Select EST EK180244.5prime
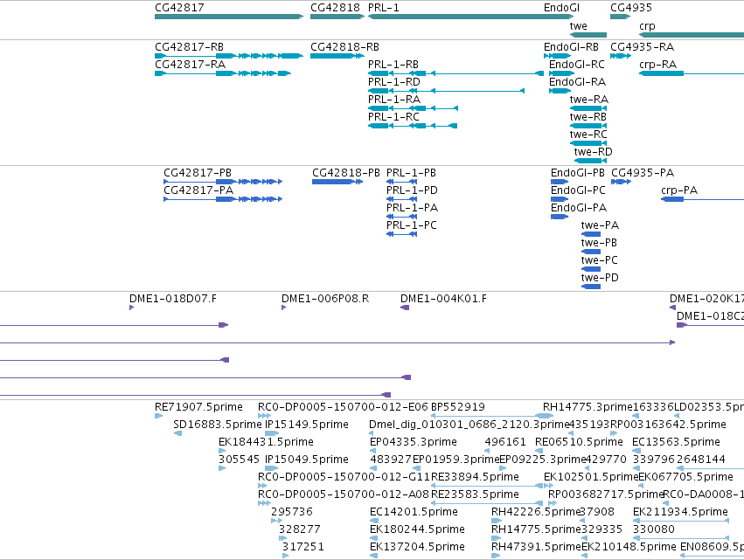This screenshot has width=744, height=560. 373,538
